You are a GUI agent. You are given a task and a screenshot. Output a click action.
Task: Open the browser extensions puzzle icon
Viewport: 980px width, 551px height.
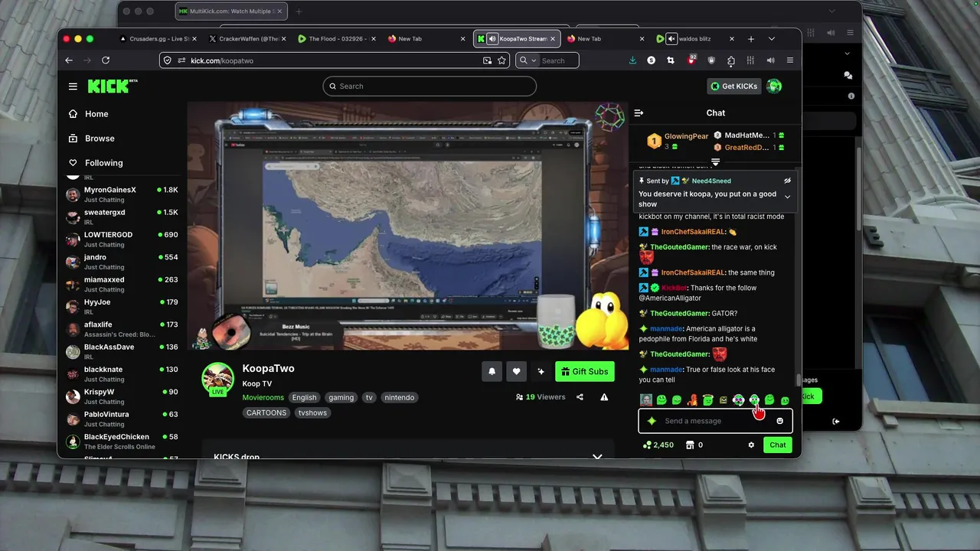tap(730, 60)
